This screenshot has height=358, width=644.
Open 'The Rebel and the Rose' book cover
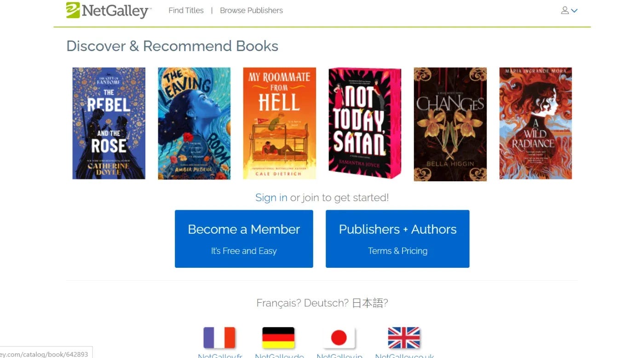[109, 123]
